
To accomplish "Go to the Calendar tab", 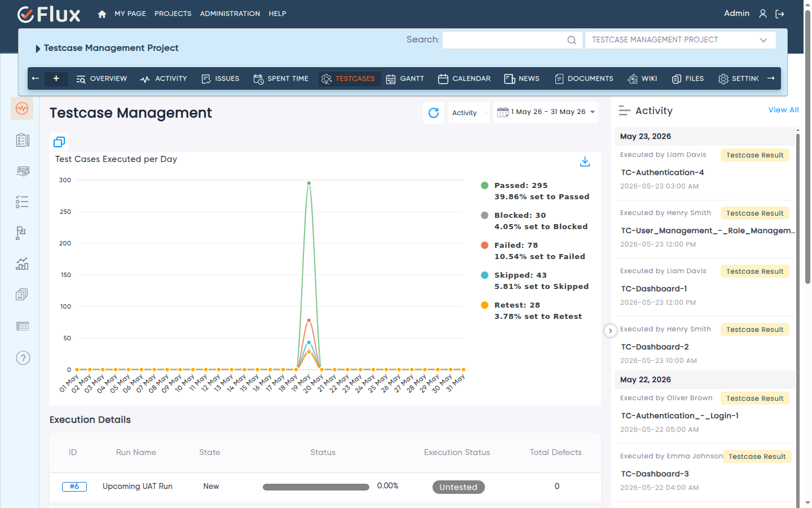I will click(464, 79).
